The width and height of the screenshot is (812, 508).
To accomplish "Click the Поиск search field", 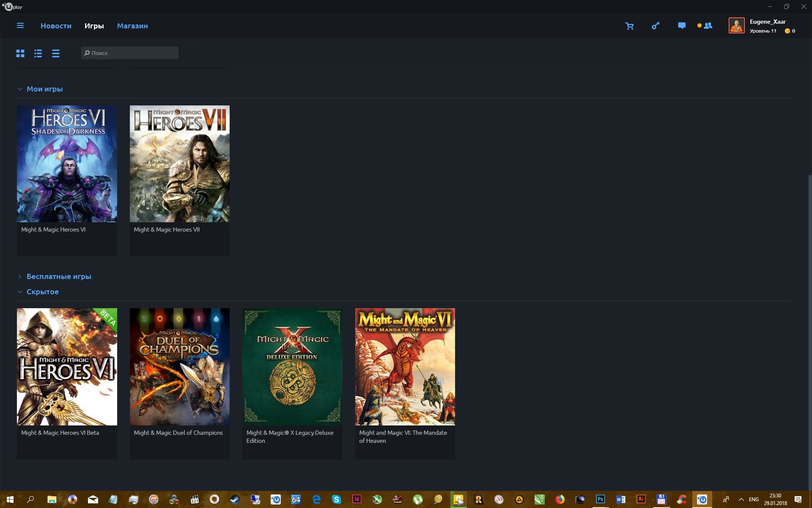I will (130, 53).
